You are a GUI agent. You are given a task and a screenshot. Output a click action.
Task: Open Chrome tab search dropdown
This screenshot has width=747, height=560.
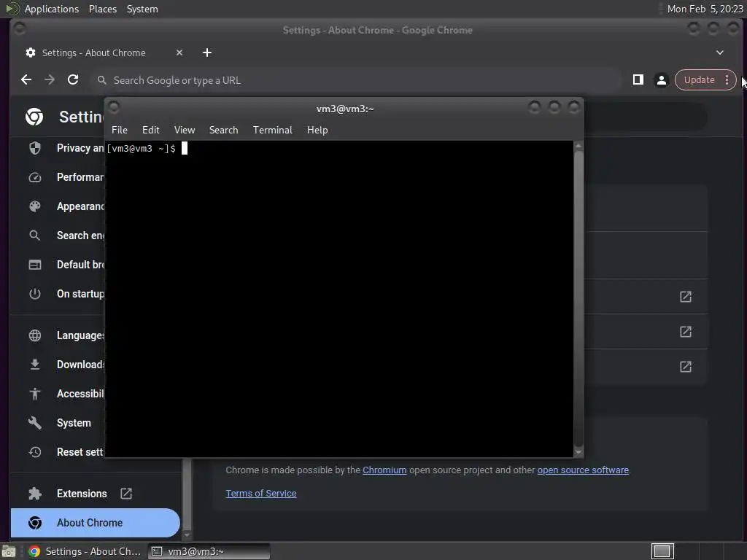click(x=720, y=52)
